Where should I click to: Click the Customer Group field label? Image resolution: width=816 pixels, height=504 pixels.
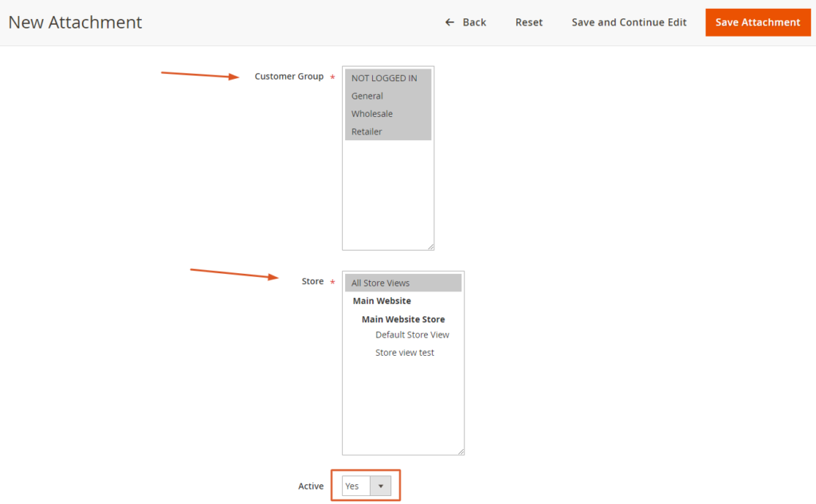tap(288, 76)
